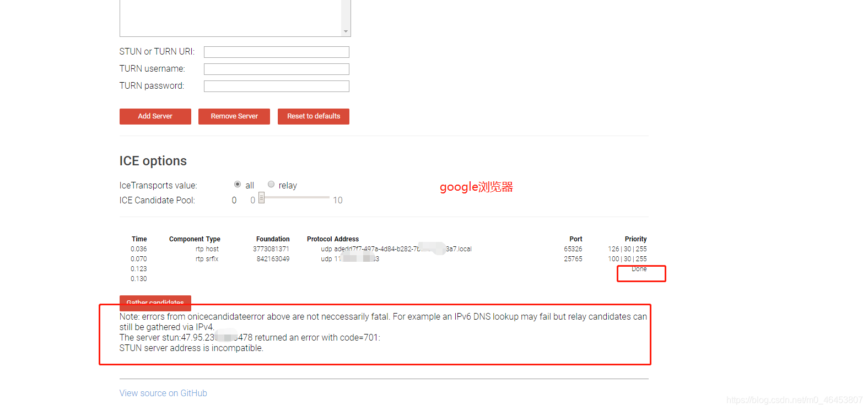Click the Remove Server button
The image size is (868, 410).
pos(234,116)
